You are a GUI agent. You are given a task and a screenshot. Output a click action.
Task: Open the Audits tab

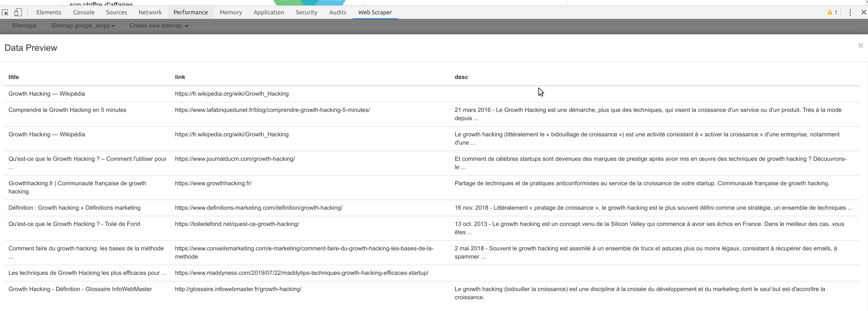coord(338,12)
